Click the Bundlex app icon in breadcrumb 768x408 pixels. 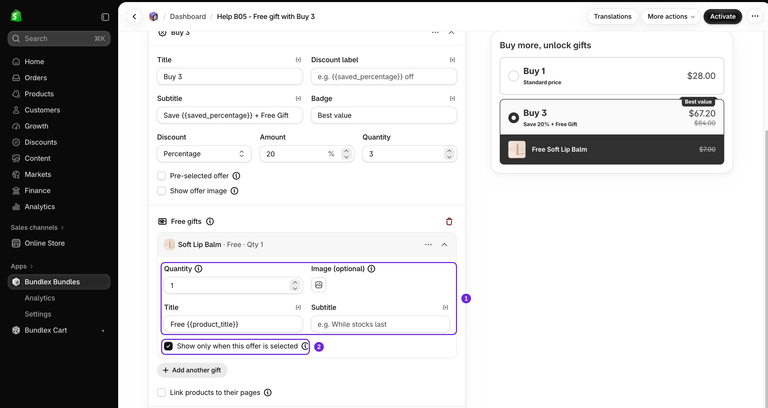click(154, 17)
